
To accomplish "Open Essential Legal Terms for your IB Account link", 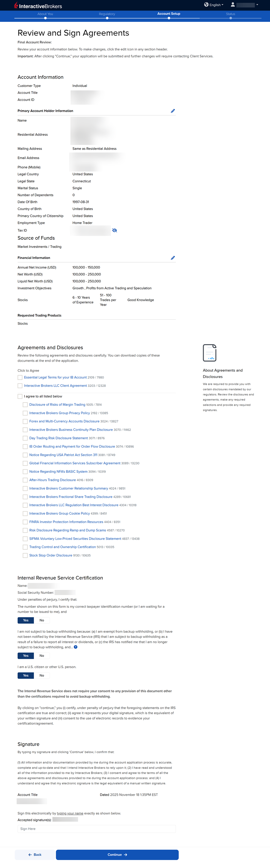I will coord(55,377).
